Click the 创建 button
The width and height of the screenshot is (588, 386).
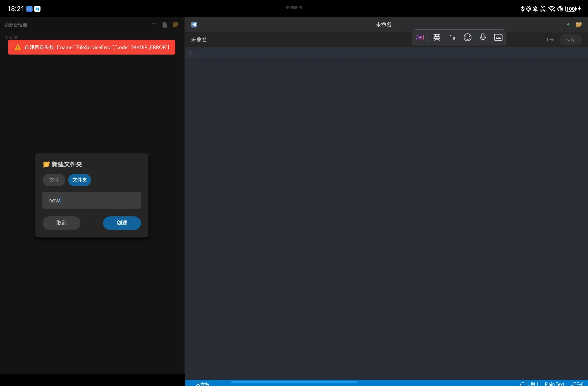click(122, 223)
